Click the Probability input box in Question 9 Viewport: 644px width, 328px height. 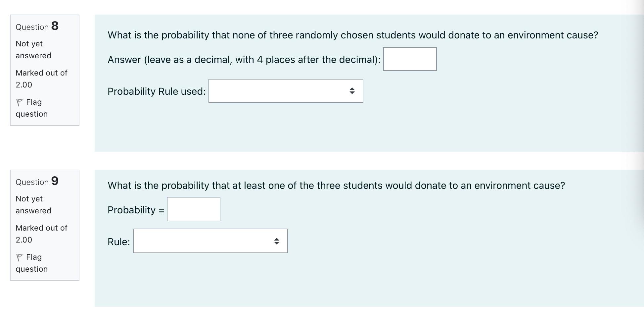pos(193,209)
